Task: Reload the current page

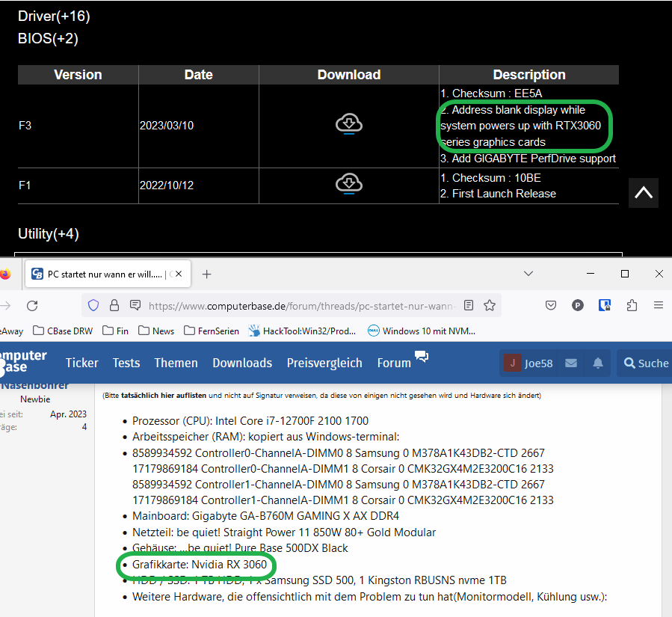Action: pyautogui.click(x=32, y=306)
